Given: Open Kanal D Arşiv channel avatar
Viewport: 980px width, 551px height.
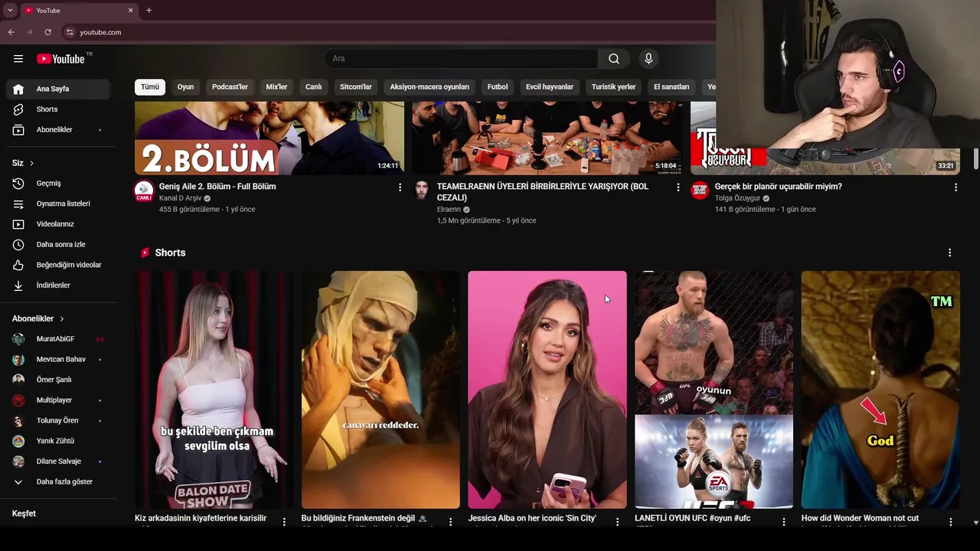Looking at the screenshot, I should tap(144, 191).
